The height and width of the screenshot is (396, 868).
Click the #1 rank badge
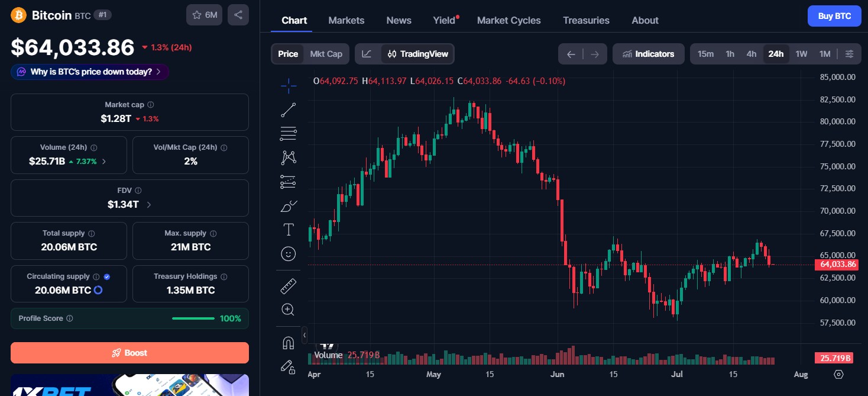pyautogui.click(x=103, y=15)
